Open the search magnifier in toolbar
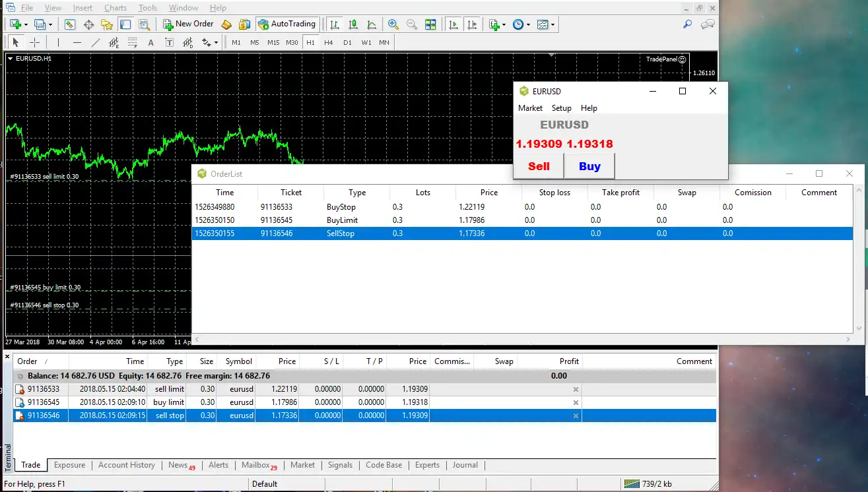Screen dimensions: 868x492 (687, 24)
